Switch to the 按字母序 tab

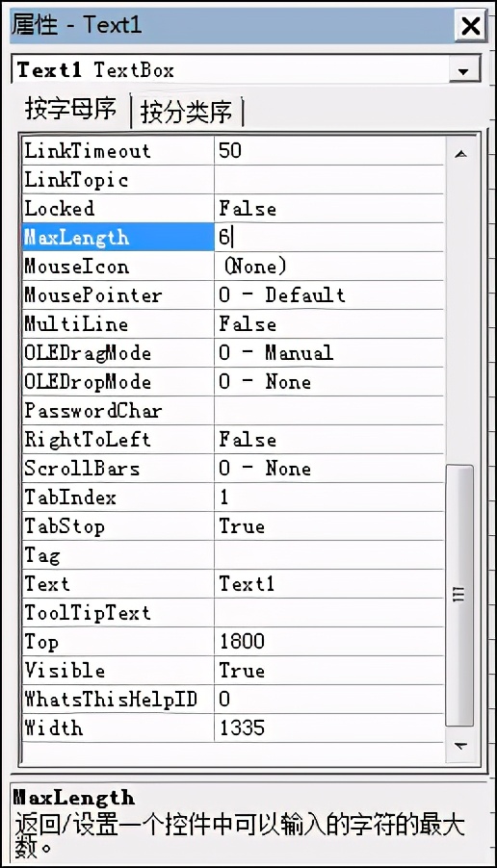click(70, 110)
